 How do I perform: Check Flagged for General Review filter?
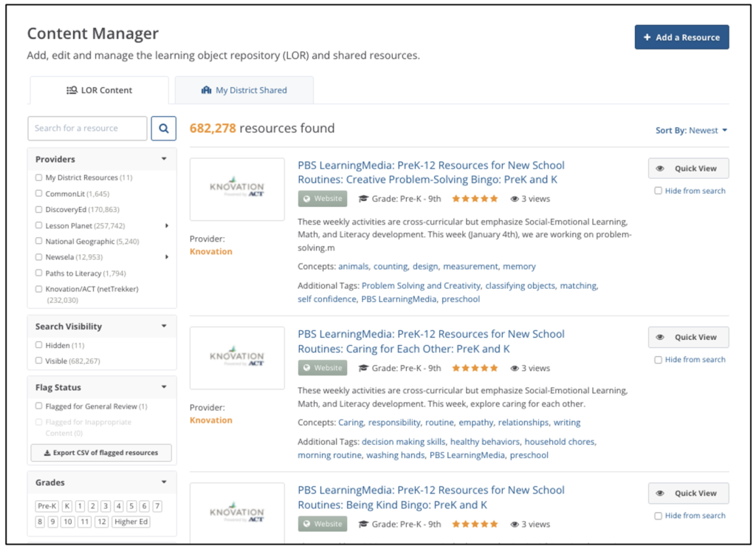point(38,406)
